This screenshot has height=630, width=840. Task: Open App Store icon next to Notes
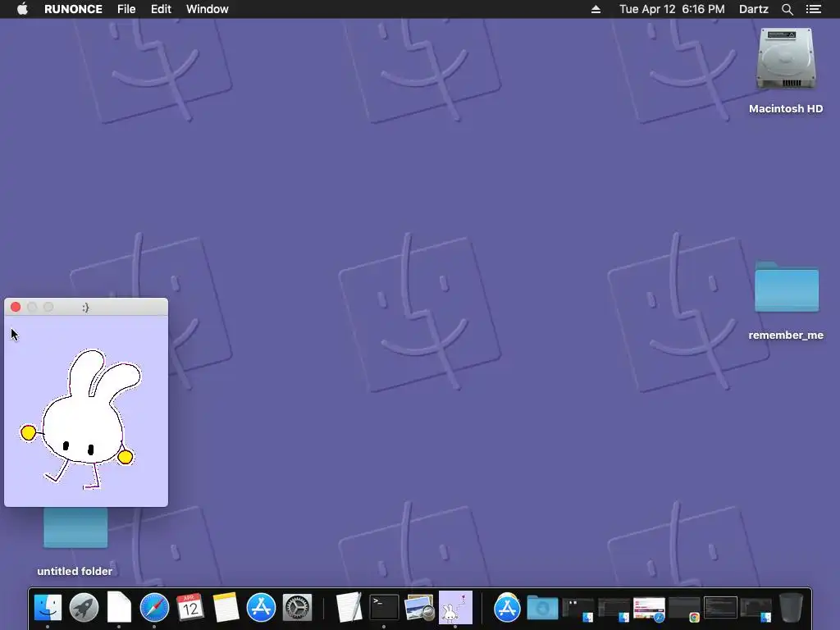click(x=261, y=608)
